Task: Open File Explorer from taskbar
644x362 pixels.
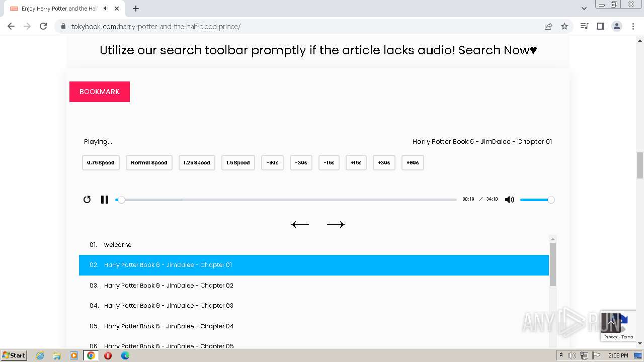Action: click(x=57, y=355)
